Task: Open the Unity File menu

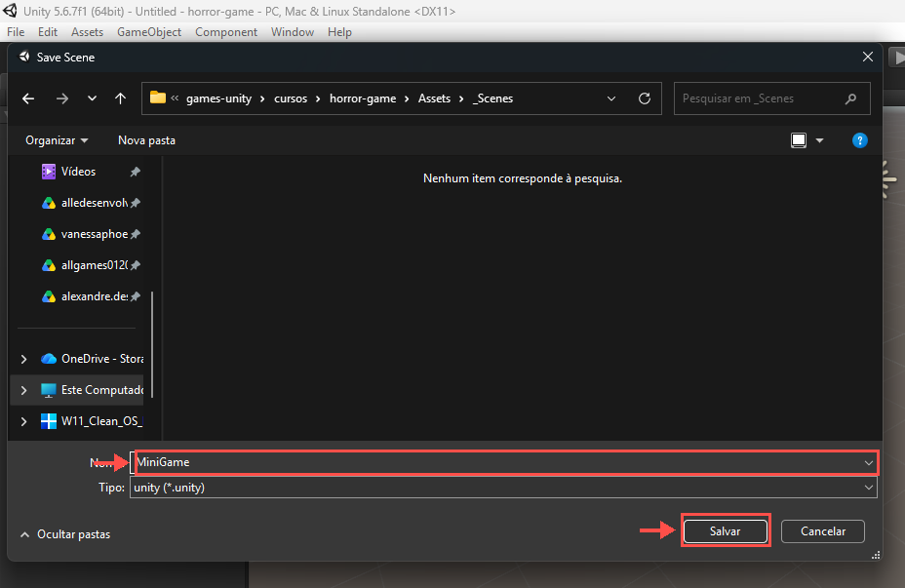Action: point(16,32)
